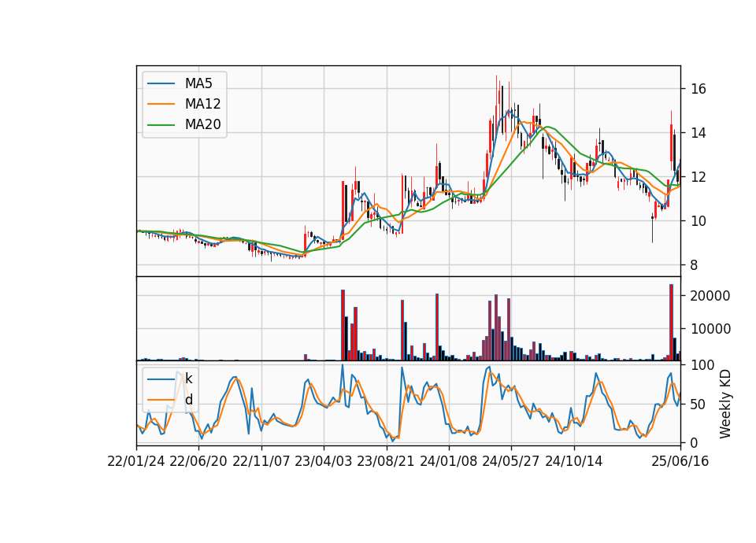This screenshot has width=756, height=543.
Task: Click price axis value 16
Action: coord(699,89)
